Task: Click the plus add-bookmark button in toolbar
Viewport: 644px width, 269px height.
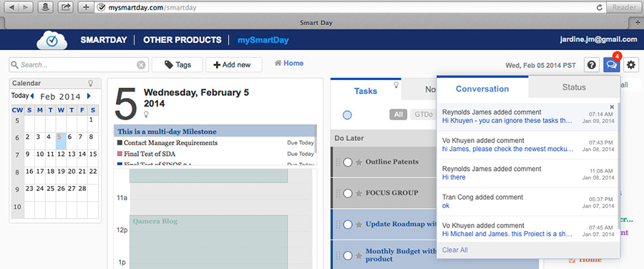Action: click(85, 7)
